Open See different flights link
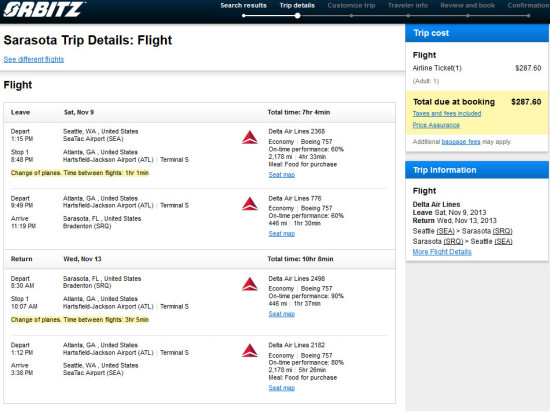 tap(34, 59)
